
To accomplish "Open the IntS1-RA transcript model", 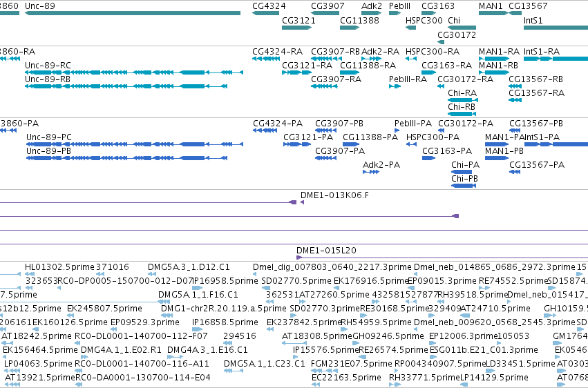I will 556,59.
